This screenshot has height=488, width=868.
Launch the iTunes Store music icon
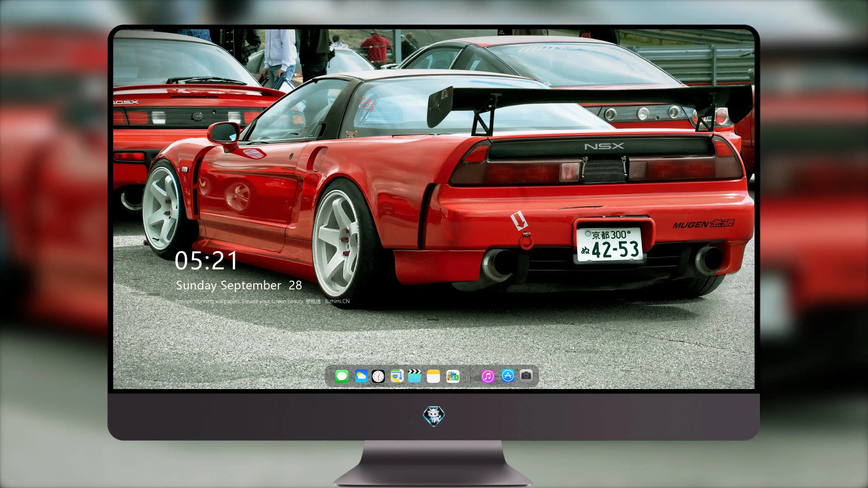coord(488,376)
